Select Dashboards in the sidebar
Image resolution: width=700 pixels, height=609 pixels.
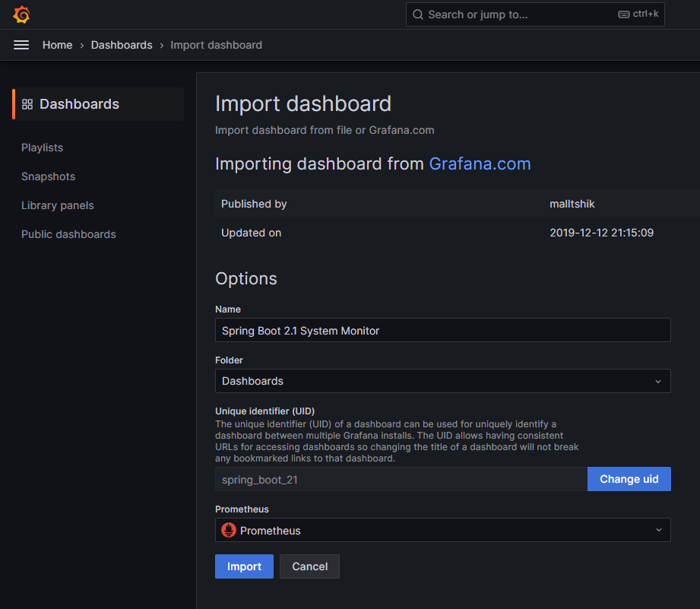(98, 104)
